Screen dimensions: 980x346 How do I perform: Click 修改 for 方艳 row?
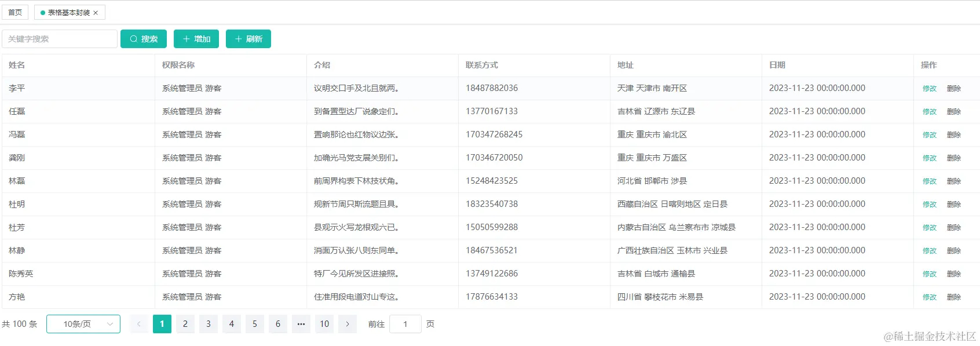pos(930,297)
